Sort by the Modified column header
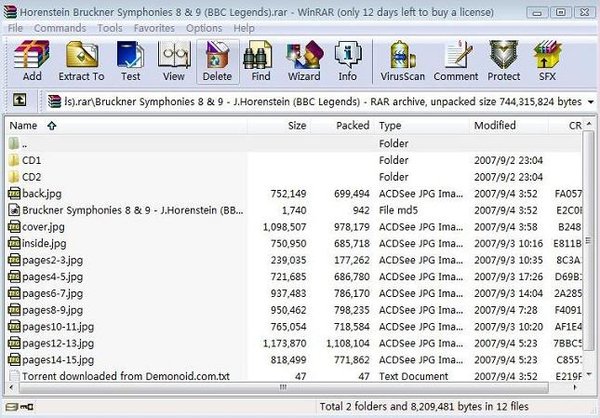The image size is (600, 418). coord(509,126)
